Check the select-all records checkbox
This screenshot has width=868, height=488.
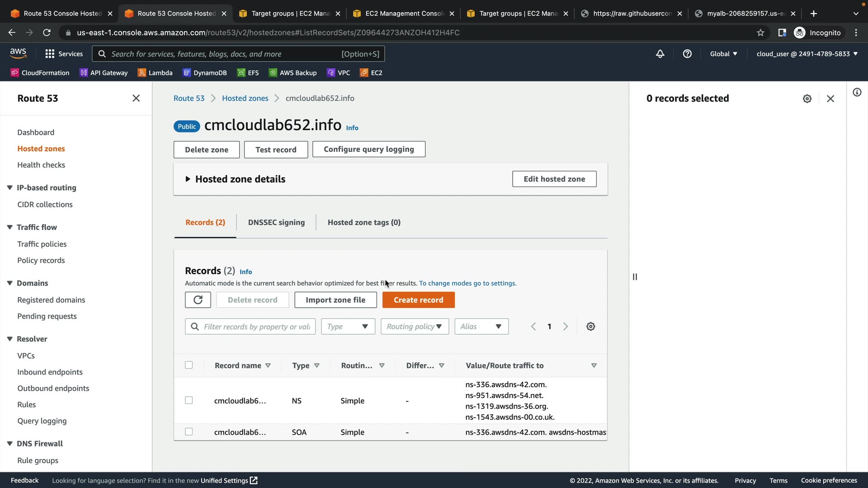pyautogui.click(x=189, y=365)
